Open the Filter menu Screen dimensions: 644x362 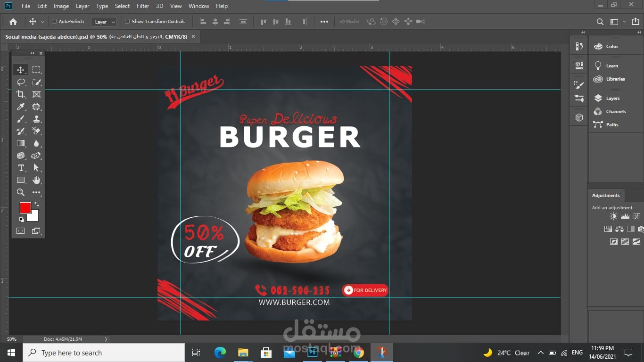pos(143,6)
